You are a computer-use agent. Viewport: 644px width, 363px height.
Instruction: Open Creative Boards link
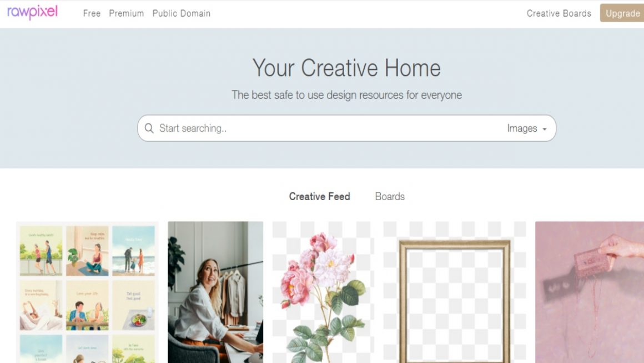point(559,13)
